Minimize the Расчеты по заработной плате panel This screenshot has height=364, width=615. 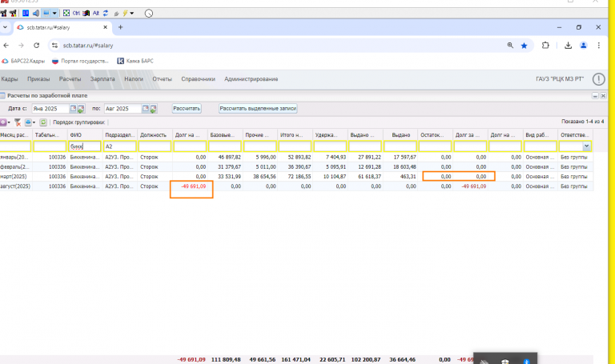(595, 96)
